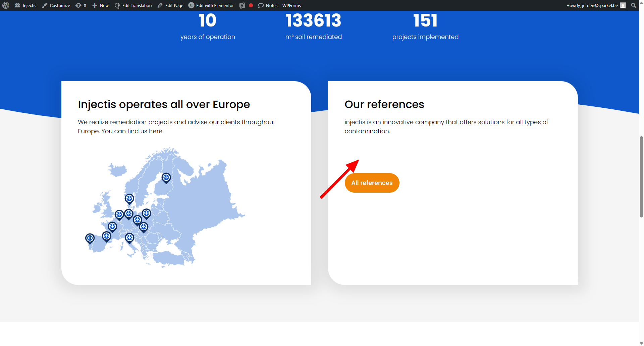This screenshot has width=644, height=346.
Task: Select the map pin over Italy
Action: [x=129, y=238]
